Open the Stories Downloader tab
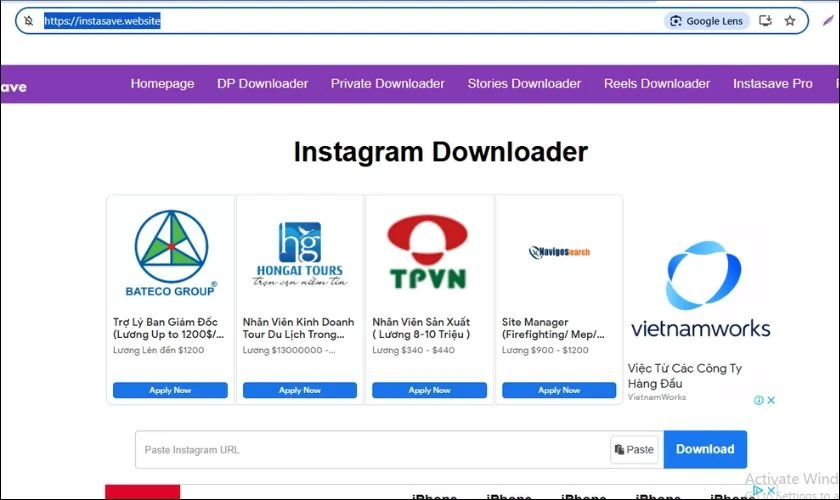The image size is (840, 500). (x=524, y=84)
